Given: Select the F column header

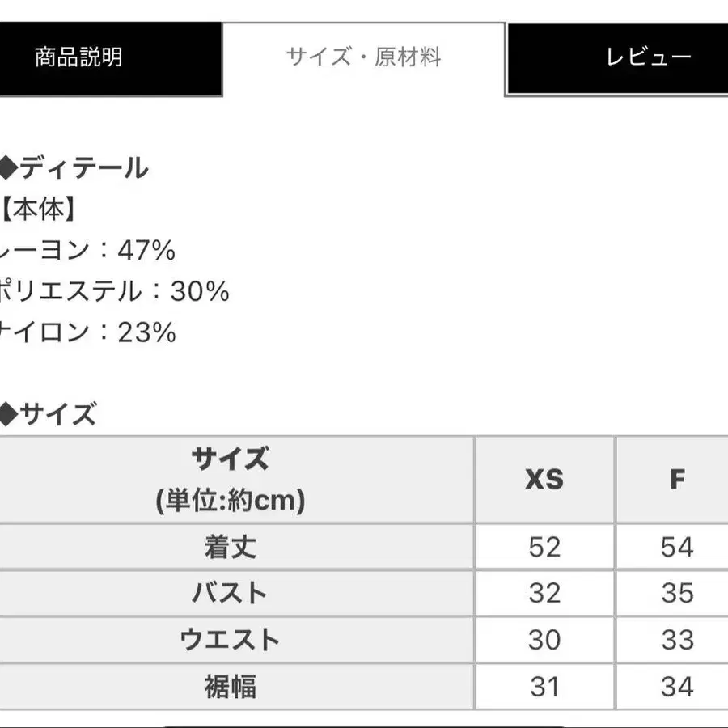Looking at the screenshot, I should pyautogui.click(x=677, y=480).
